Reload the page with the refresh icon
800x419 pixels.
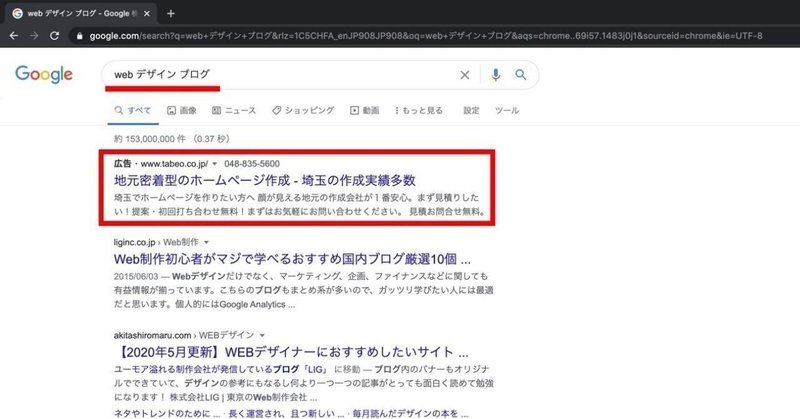point(55,36)
